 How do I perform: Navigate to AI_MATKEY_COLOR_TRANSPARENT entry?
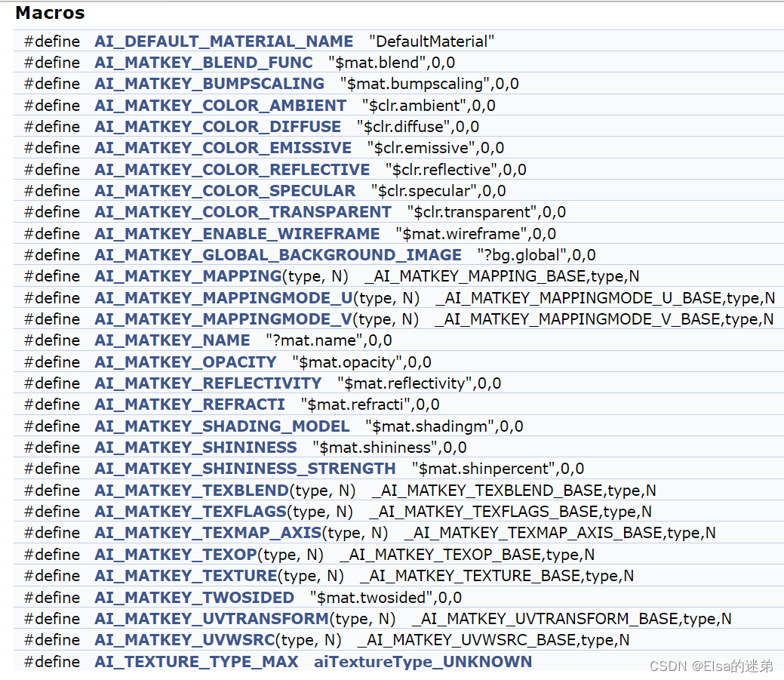(x=242, y=212)
